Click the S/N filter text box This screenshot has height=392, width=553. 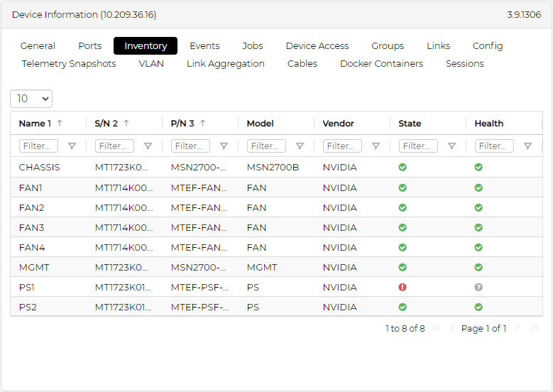[115, 146]
